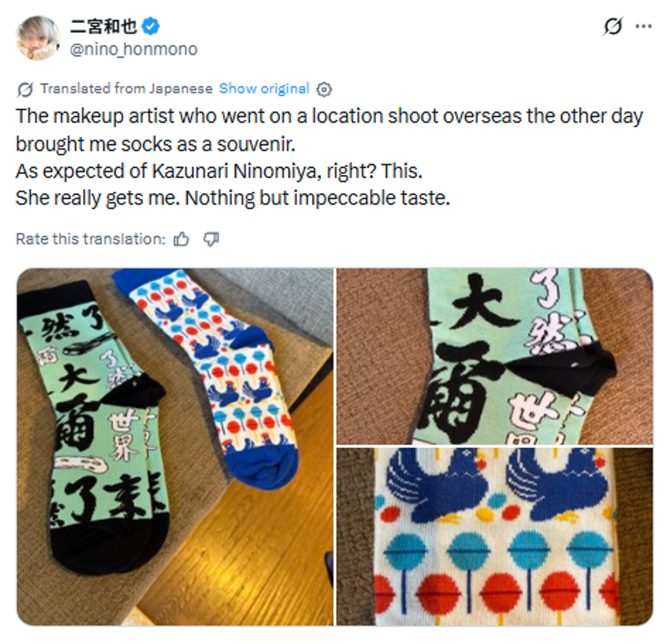Open the three-dot more options menu
The image size is (667, 644).
pos(643,26)
